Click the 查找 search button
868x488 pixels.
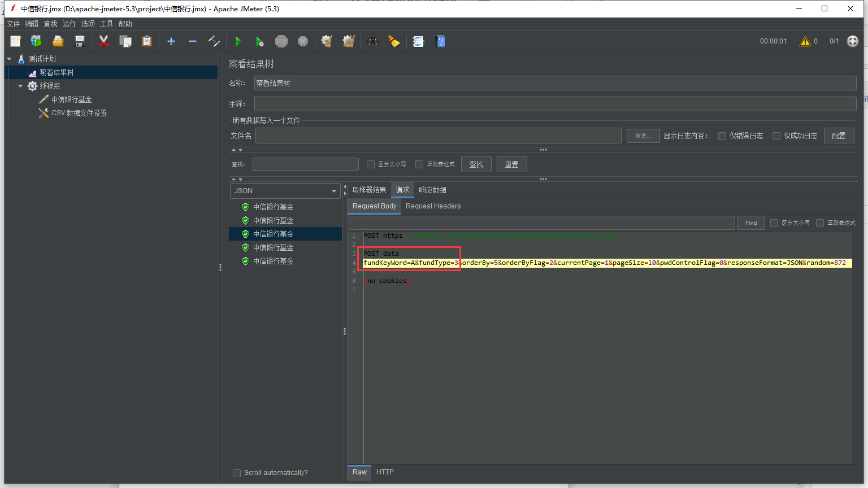point(476,164)
